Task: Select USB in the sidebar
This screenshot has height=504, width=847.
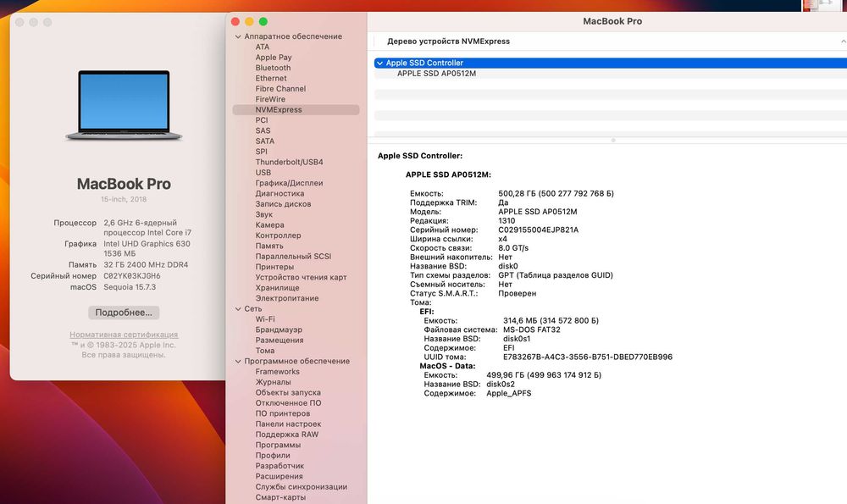Action: tap(263, 173)
